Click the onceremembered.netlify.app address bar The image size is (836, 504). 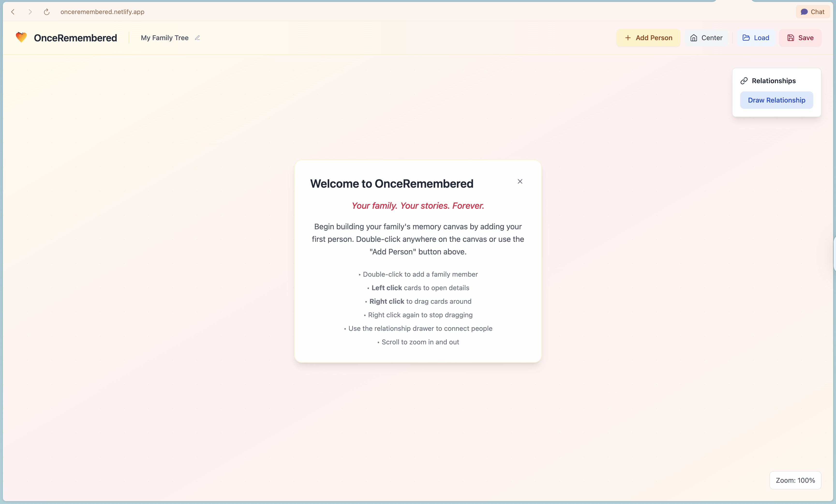pos(102,12)
